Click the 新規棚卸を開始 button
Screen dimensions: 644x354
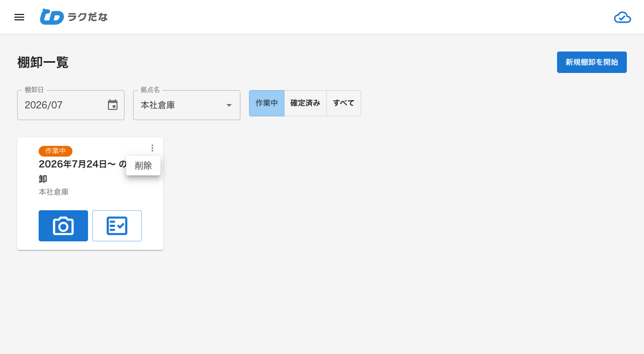pyautogui.click(x=592, y=62)
